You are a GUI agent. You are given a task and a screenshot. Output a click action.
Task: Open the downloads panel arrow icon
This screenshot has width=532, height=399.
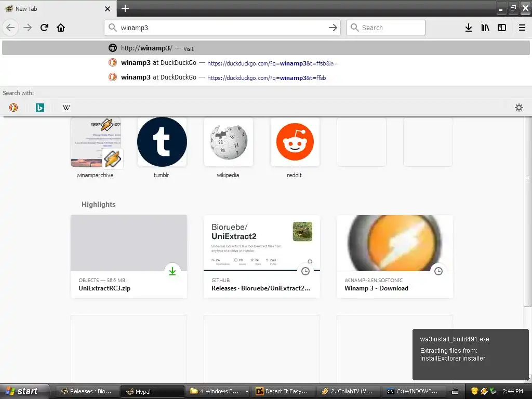469,28
